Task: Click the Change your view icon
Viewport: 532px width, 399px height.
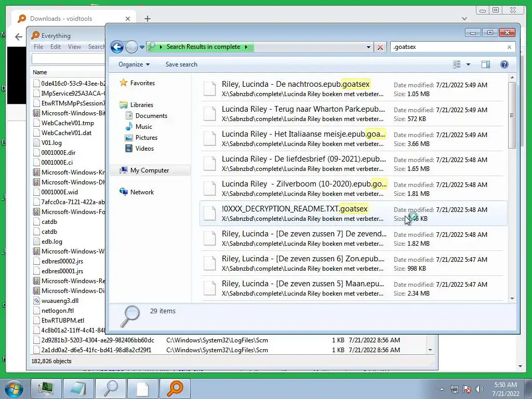Action: point(457,64)
